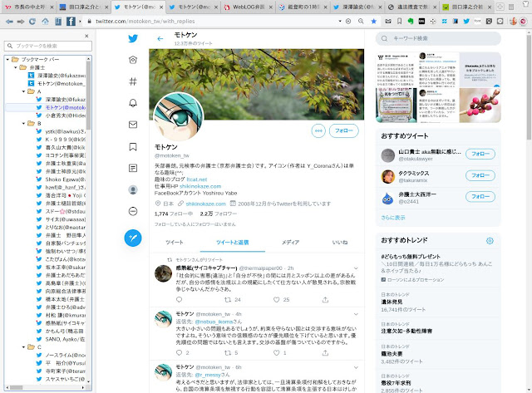Collapse bookmark folder B

[23, 124]
